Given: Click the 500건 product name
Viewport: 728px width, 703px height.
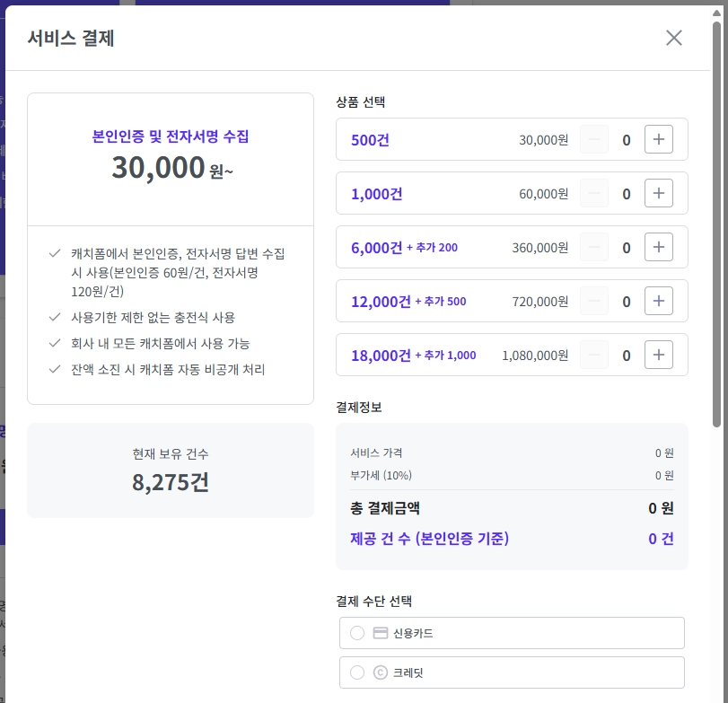Looking at the screenshot, I should coord(370,140).
